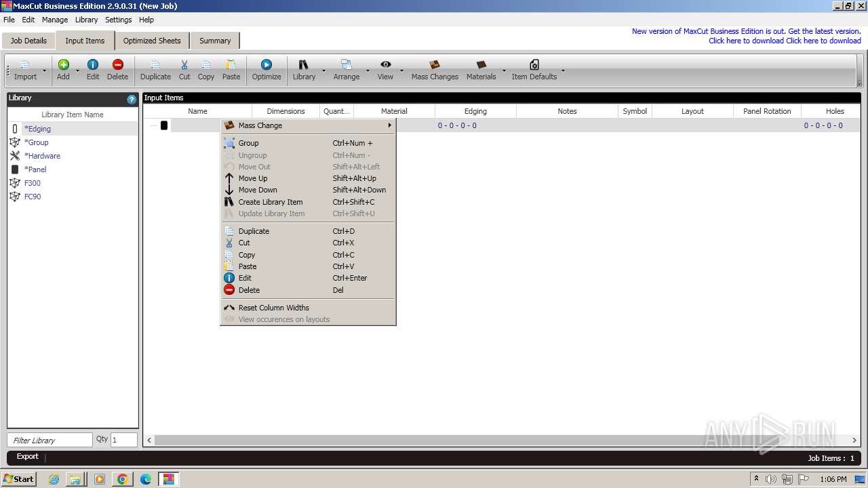Image resolution: width=868 pixels, height=488 pixels.
Task: Open the Mass Change submenu
Action: coord(309,125)
